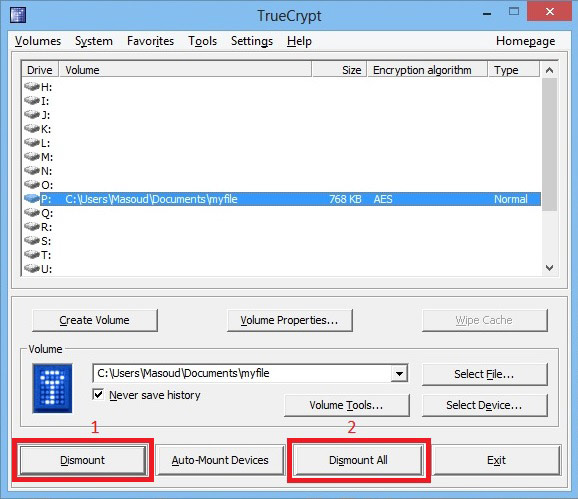Click the Dismount button
This screenshot has height=499, width=578.
point(83,460)
